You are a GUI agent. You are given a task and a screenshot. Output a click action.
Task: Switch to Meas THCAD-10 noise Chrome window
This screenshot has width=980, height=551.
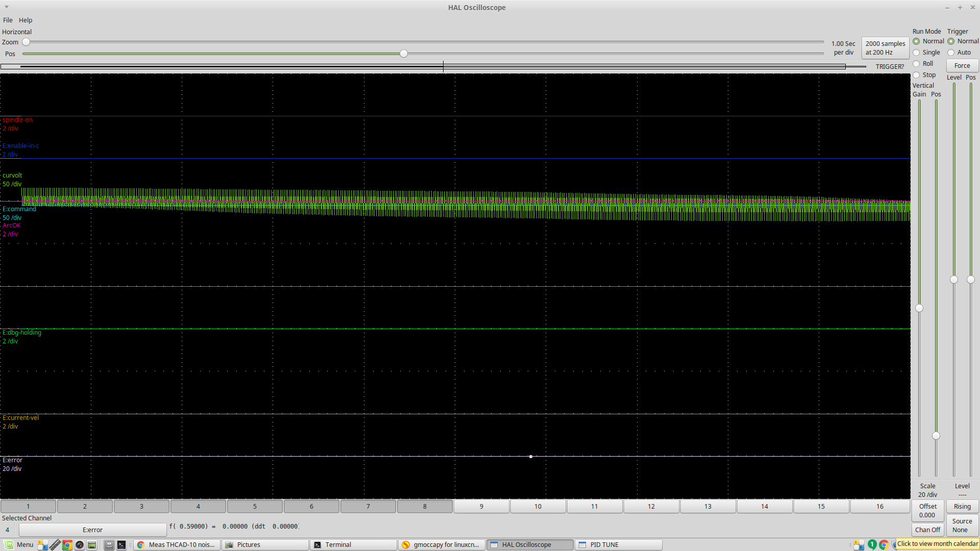click(x=177, y=544)
